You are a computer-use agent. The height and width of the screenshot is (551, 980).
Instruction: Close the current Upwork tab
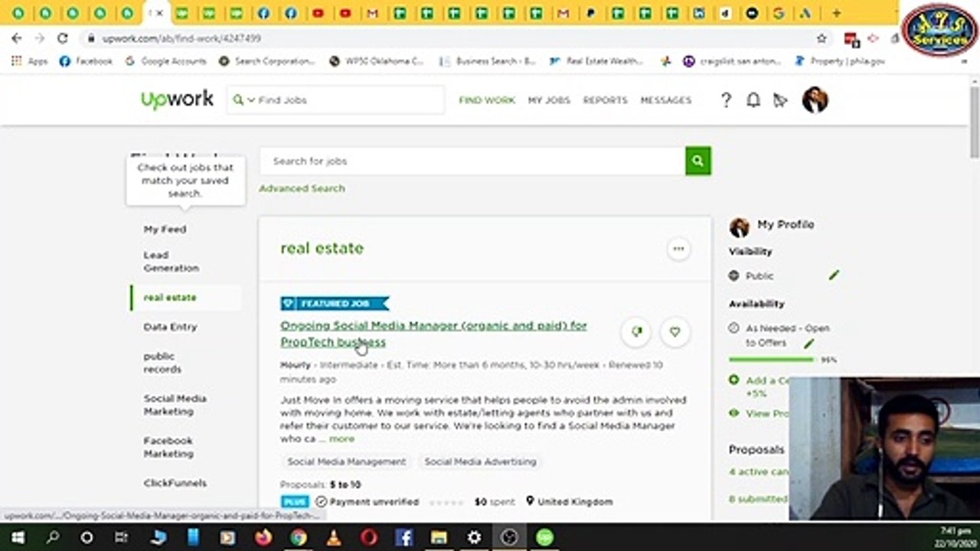click(160, 13)
